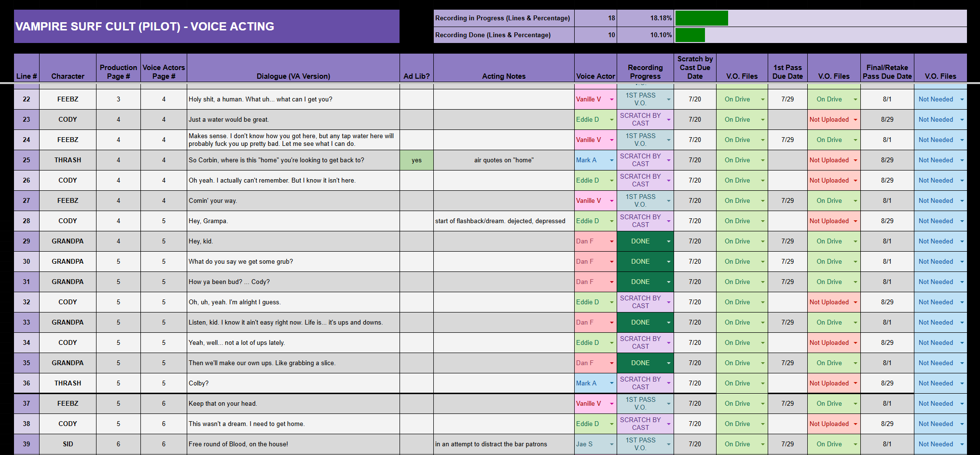Select the Voice Actors Page # header

(164, 68)
